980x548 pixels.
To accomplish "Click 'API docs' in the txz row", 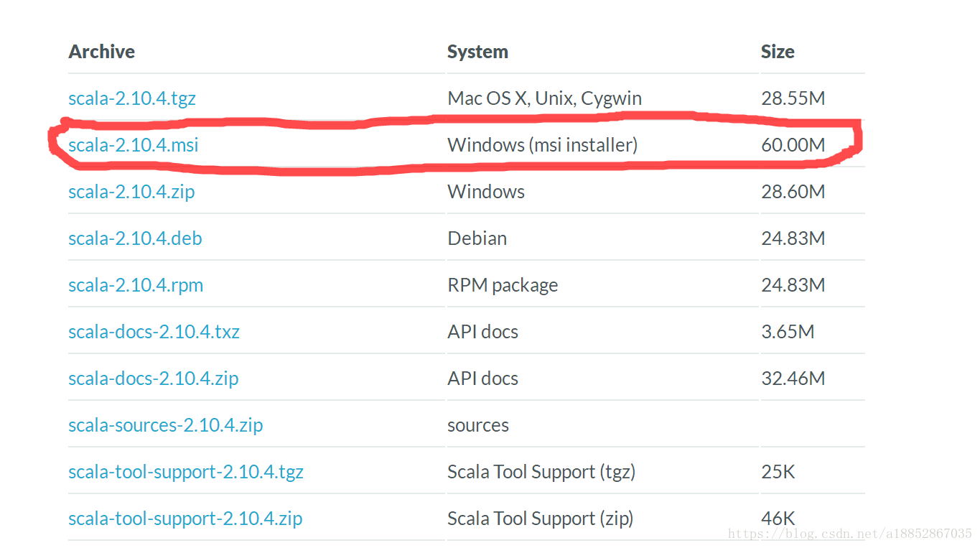I will 482,332.
